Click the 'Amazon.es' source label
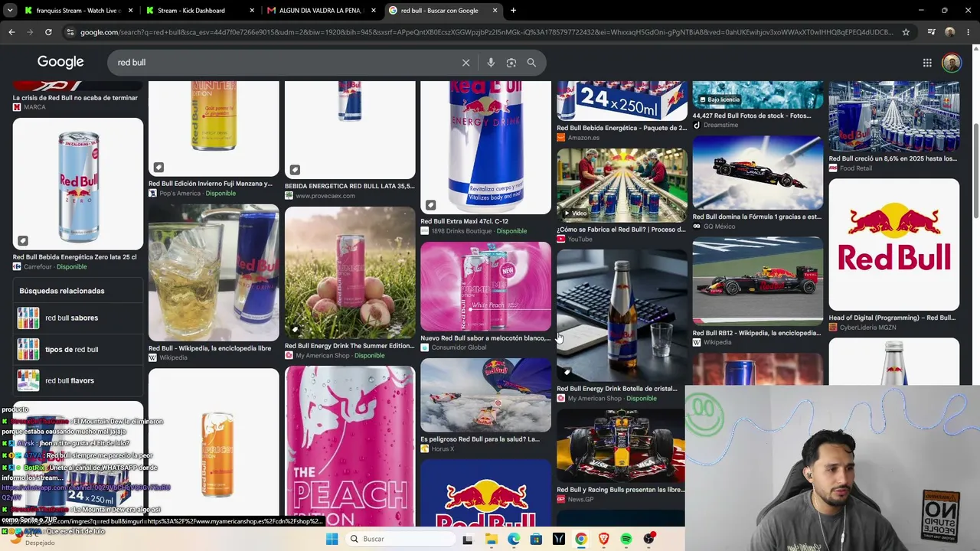The width and height of the screenshot is (980, 551). (583, 138)
